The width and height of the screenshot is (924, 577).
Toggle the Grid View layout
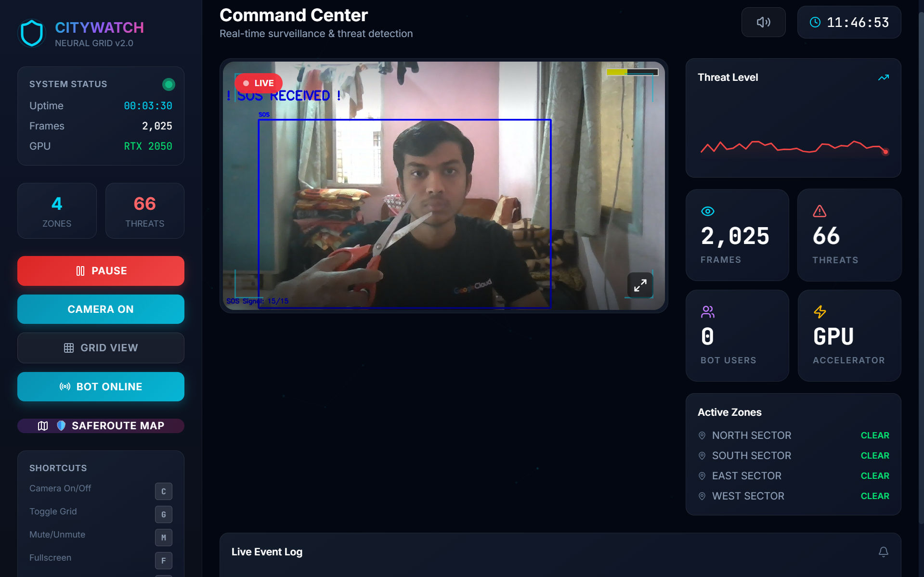click(x=101, y=348)
